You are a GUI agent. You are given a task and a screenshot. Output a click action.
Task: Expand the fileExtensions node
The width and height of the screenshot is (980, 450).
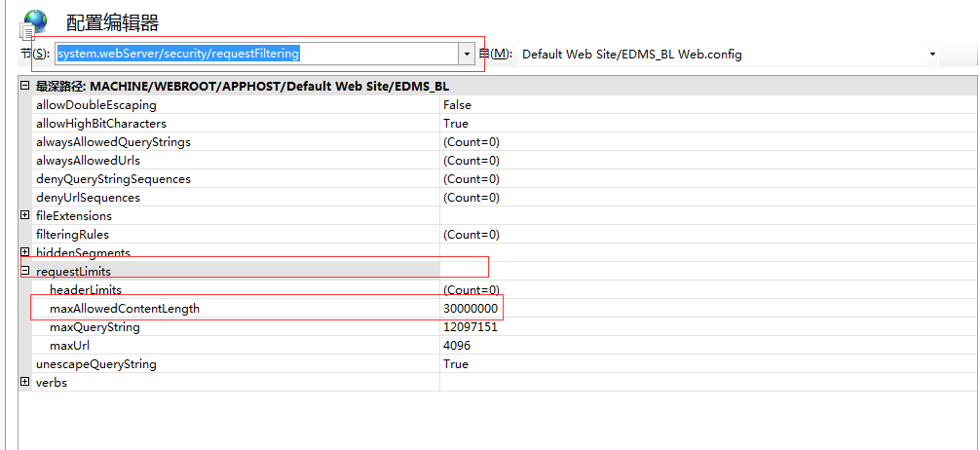point(25,215)
